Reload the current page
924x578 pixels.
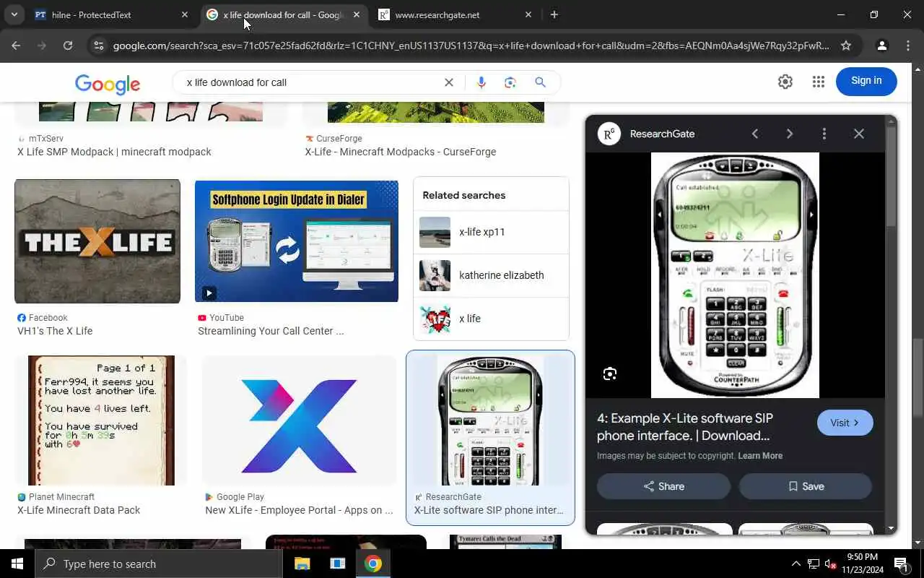[x=68, y=46]
